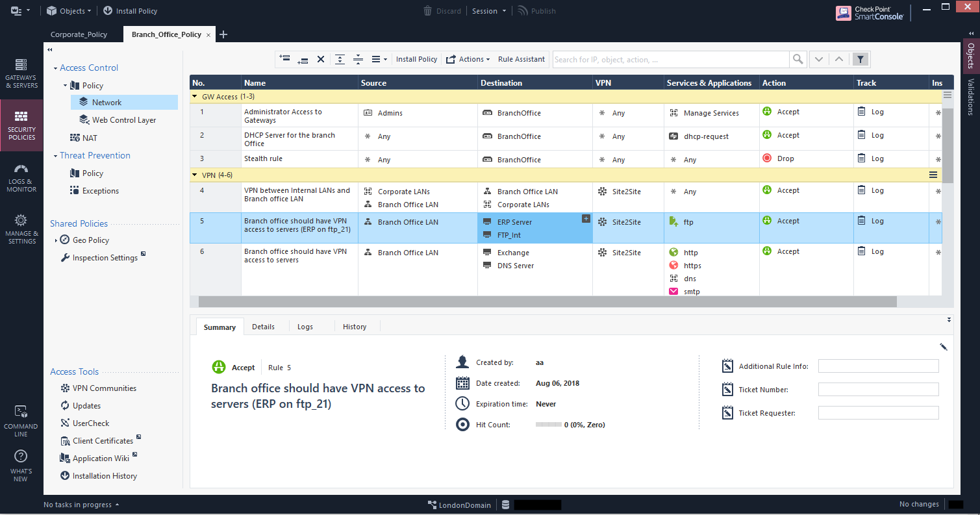Click the Ticket Number field
The height and width of the screenshot is (515, 980).
click(x=878, y=390)
